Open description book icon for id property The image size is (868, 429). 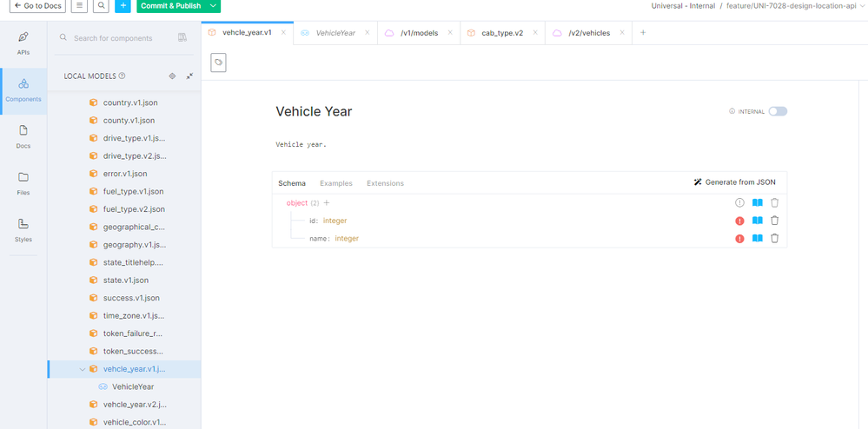(757, 221)
